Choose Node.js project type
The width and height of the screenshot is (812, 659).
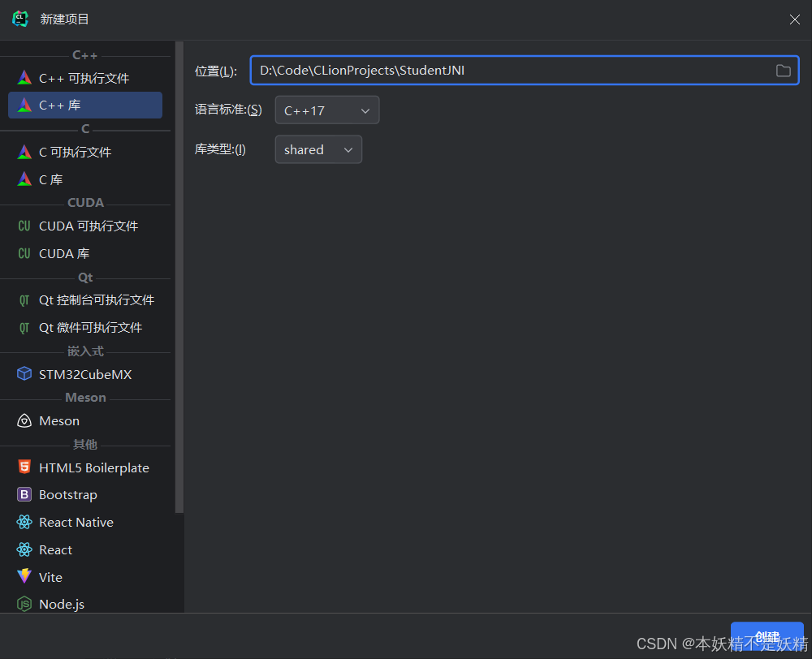point(85,604)
